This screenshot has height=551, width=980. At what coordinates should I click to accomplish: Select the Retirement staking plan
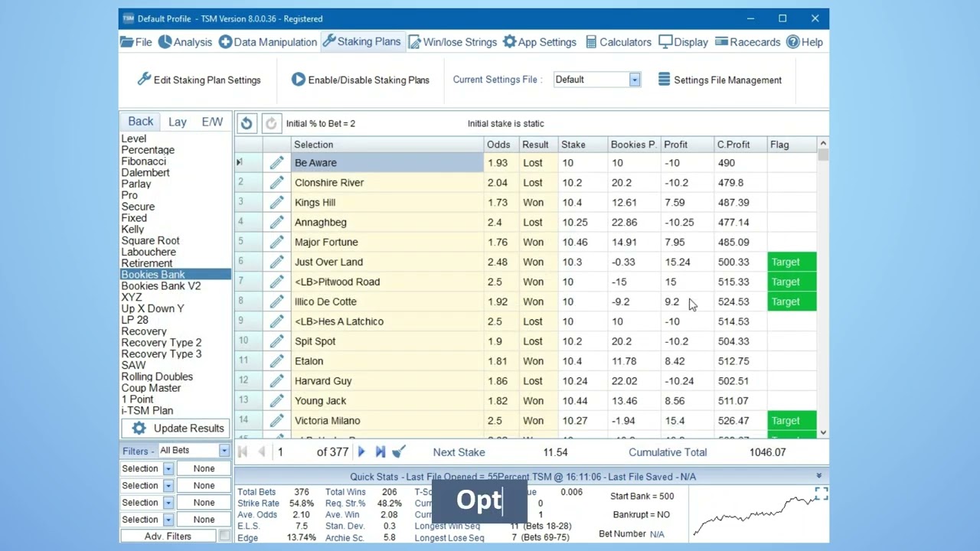146,263
